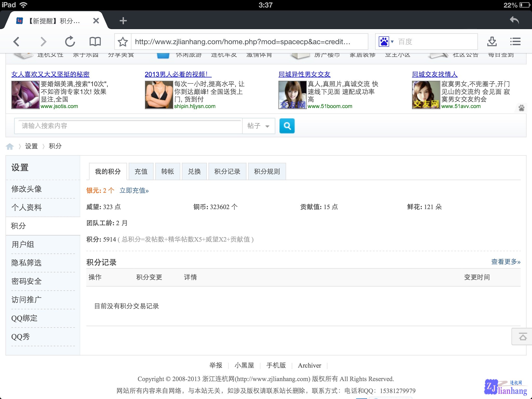532x399 pixels.
Task: Open 积分 in the breadcrumb
Action: coord(55,146)
